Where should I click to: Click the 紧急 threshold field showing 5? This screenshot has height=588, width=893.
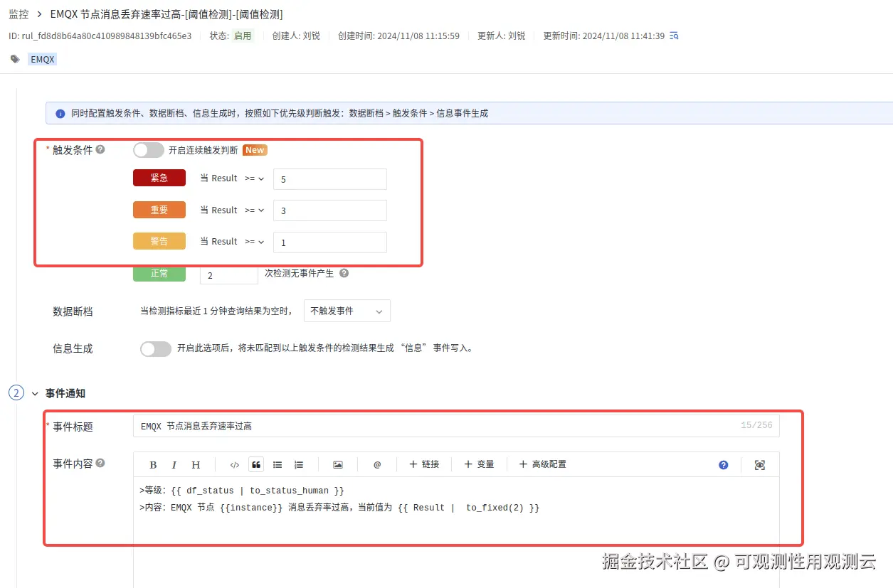(330, 179)
